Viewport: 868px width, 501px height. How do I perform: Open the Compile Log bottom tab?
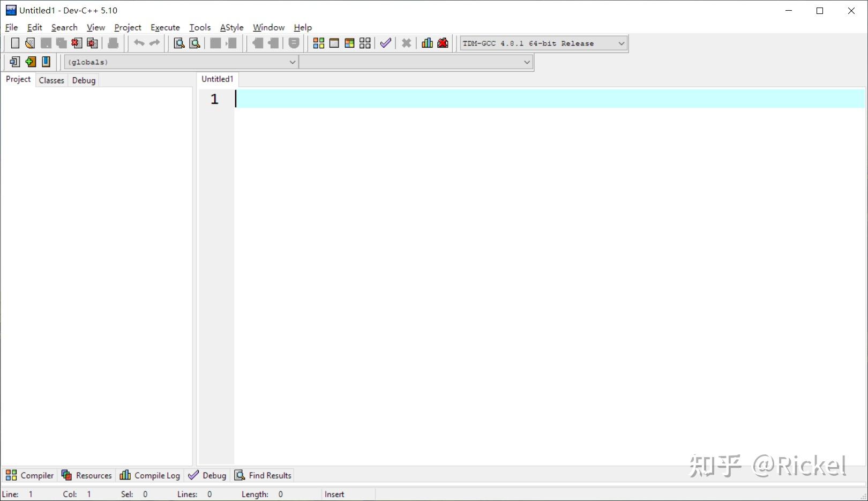tap(149, 475)
